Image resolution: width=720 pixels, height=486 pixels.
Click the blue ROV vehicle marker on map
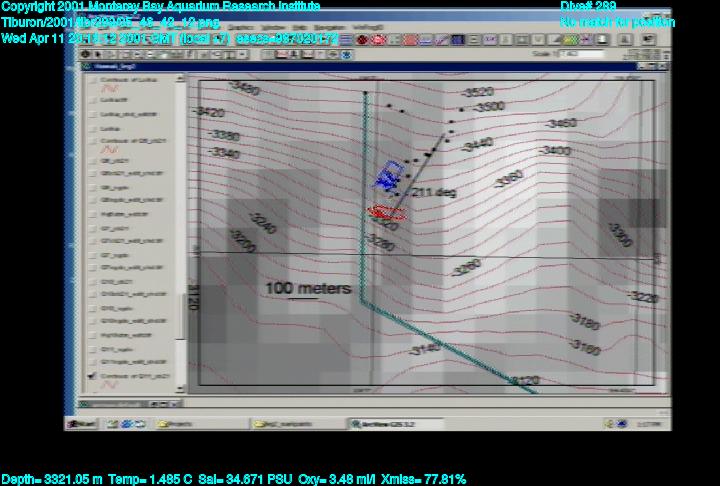(x=388, y=176)
